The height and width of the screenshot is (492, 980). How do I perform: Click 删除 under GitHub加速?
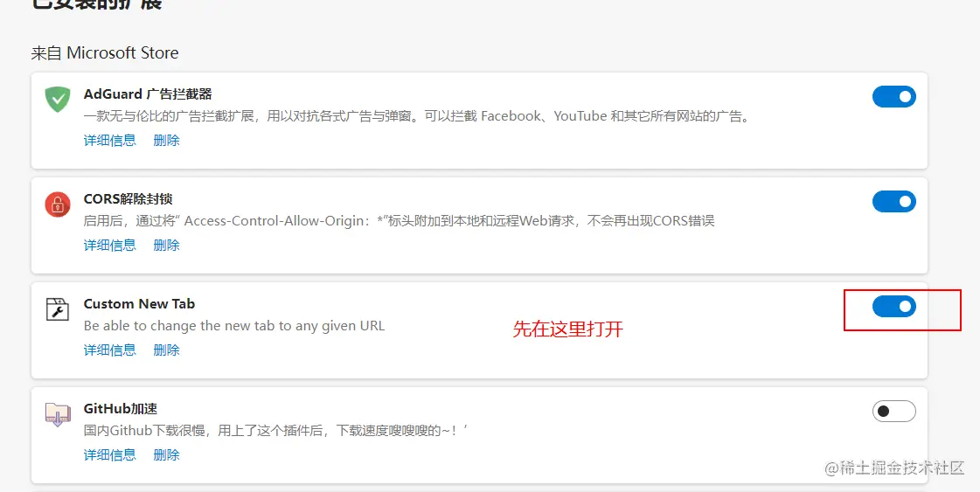pos(166,455)
